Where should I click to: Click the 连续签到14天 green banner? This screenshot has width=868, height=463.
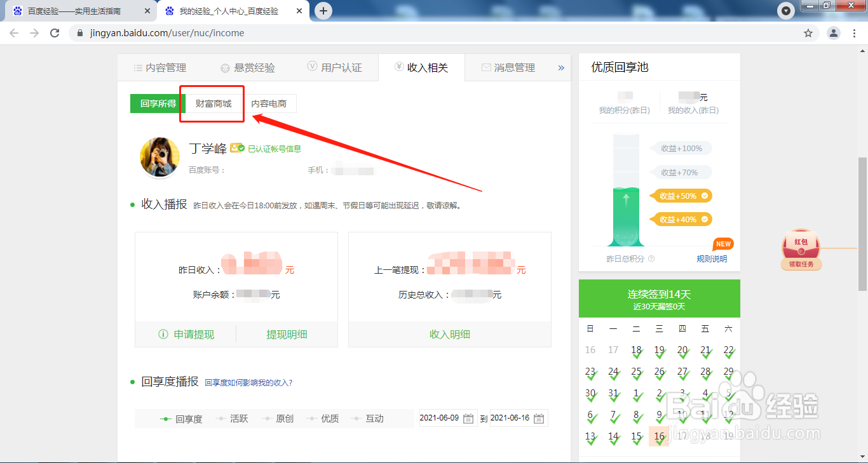point(660,299)
